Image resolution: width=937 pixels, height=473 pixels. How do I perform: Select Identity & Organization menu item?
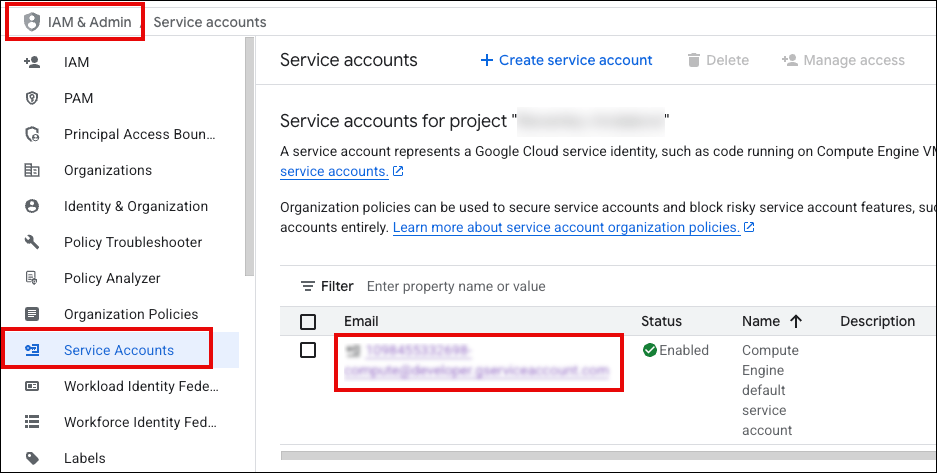[136, 206]
